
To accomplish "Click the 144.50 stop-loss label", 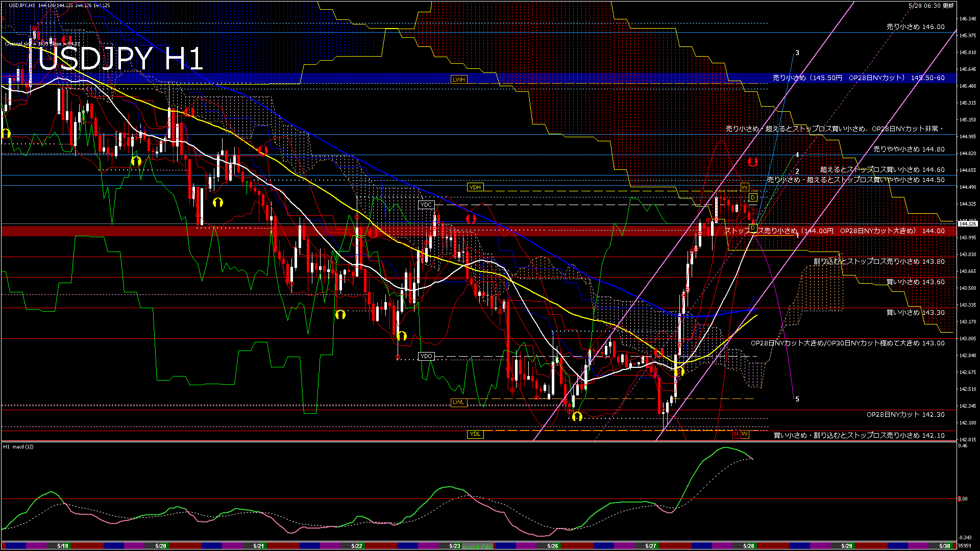I will pyautogui.click(x=856, y=180).
